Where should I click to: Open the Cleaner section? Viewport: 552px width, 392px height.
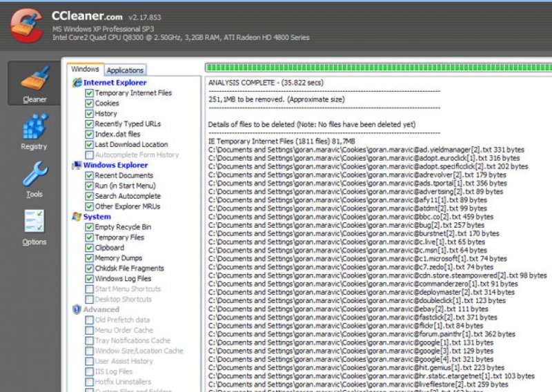[34, 84]
